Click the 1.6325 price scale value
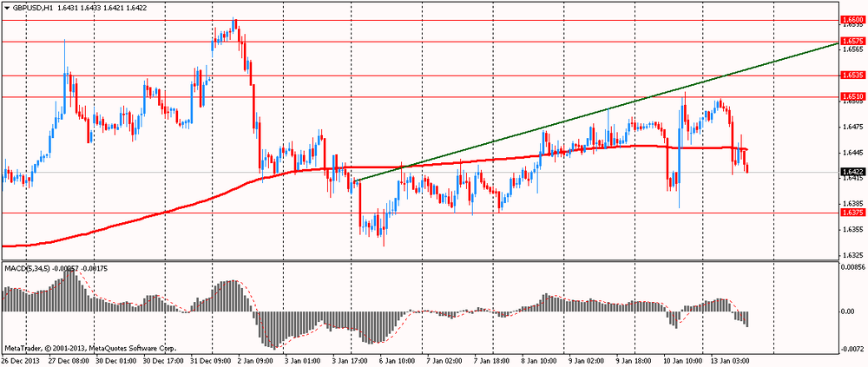 pyautogui.click(x=852, y=254)
